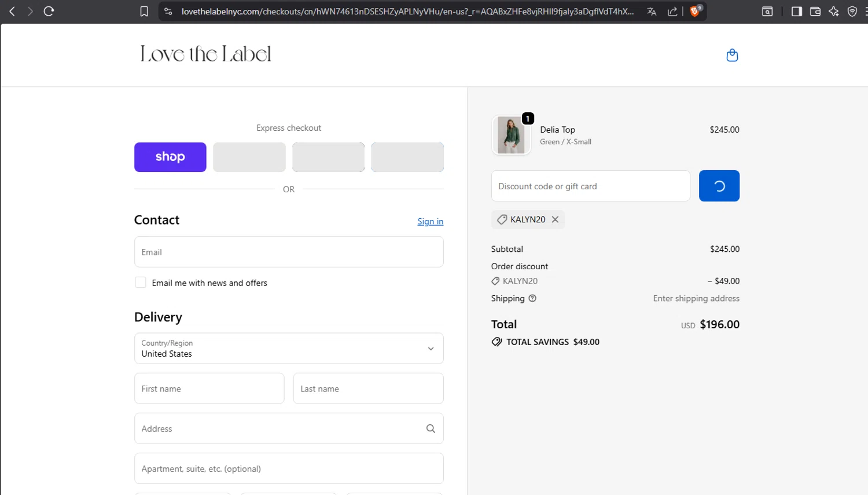The width and height of the screenshot is (868, 495).
Task: Click the translate page icon
Action: pos(652,11)
